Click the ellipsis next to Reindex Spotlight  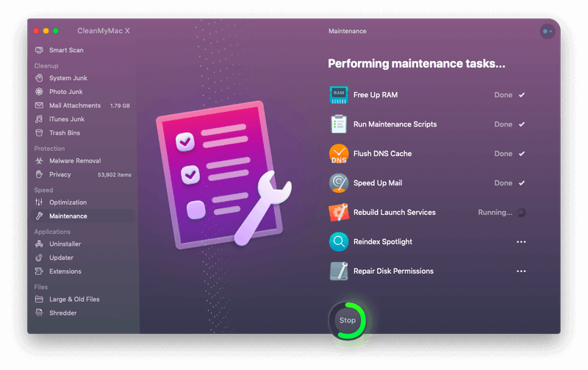pos(521,242)
